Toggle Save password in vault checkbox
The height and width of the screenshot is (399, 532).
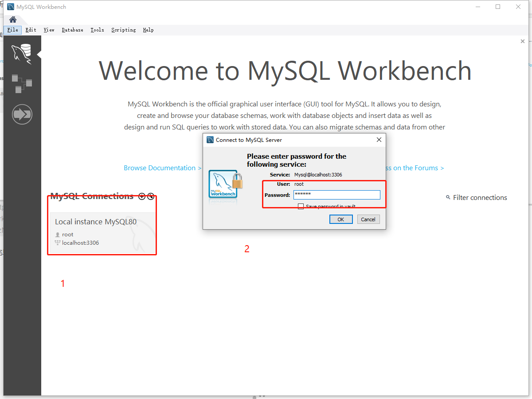click(301, 207)
